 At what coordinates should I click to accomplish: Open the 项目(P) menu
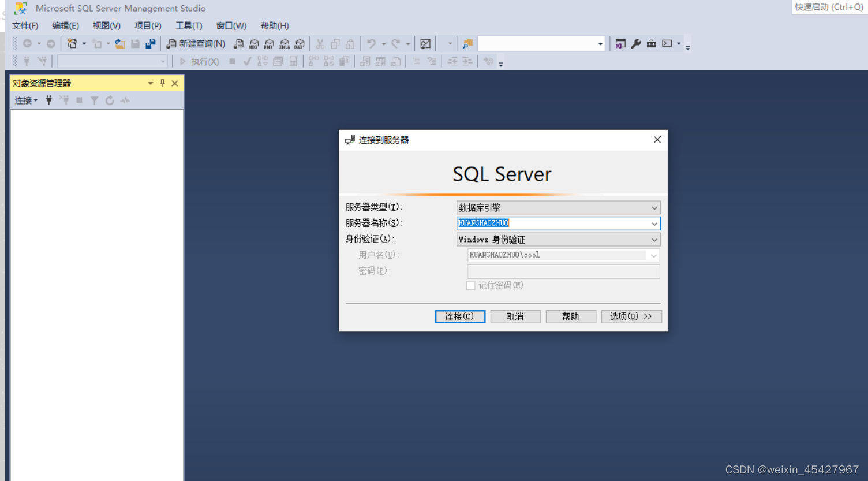(x=148, y=26)
